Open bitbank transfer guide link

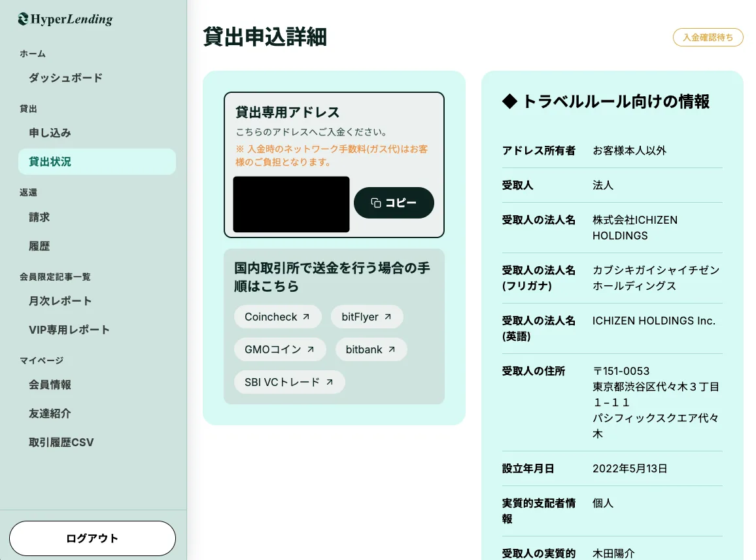pyautogui.click(x=371, y=349)
